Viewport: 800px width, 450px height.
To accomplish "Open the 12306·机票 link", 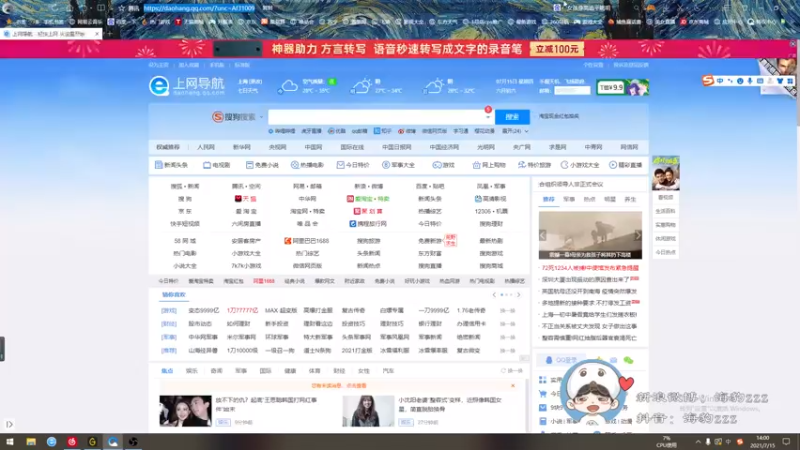I will pyautogui.click(x=491, y=211).
